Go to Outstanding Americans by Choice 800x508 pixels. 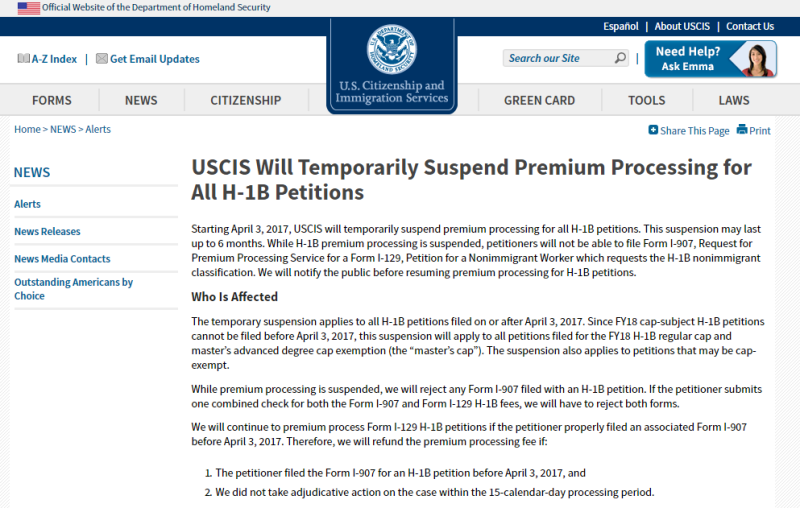pyautogui.click(x=73, y=289)
